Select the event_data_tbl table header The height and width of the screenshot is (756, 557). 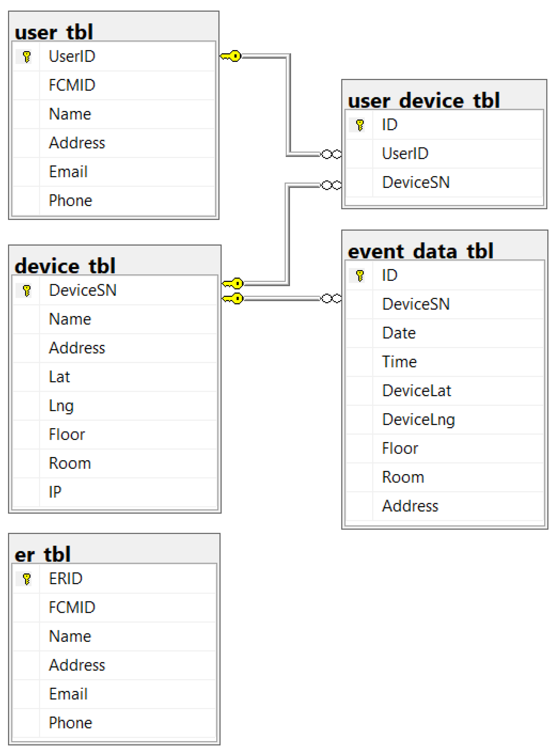click(421, 251)
